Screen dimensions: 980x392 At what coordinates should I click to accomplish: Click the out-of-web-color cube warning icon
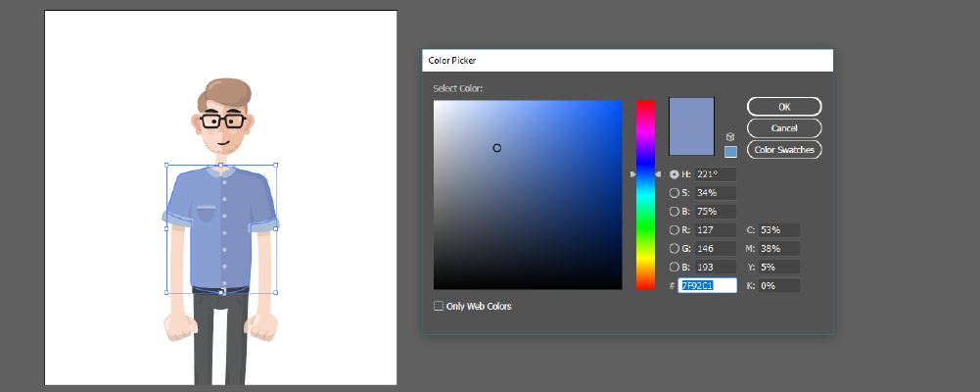[x=730, y=137]
